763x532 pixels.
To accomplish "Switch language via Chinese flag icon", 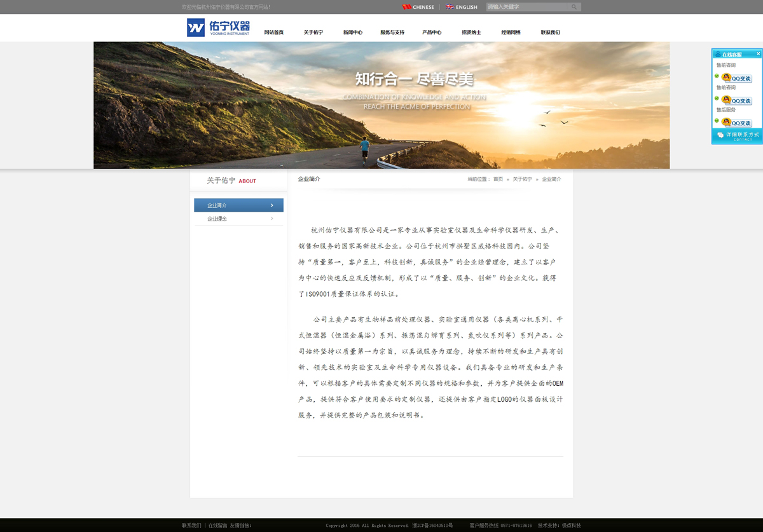I will coord(406,7).
